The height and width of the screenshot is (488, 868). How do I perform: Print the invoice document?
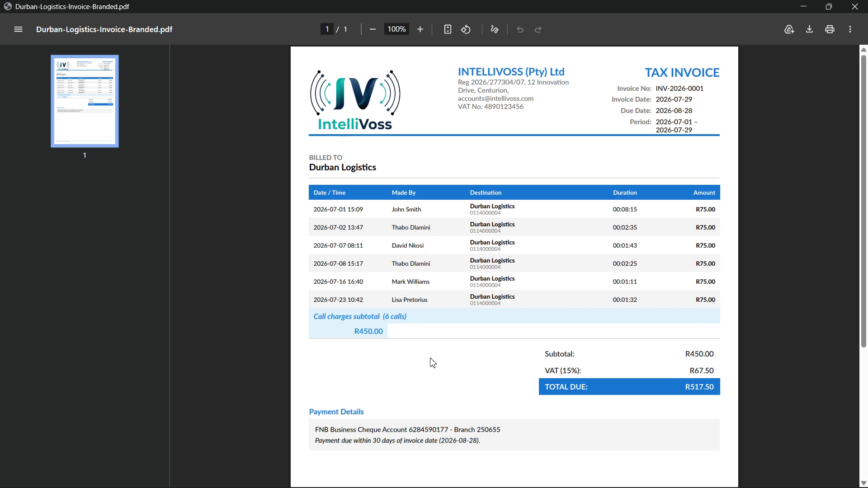pos(830,29)
